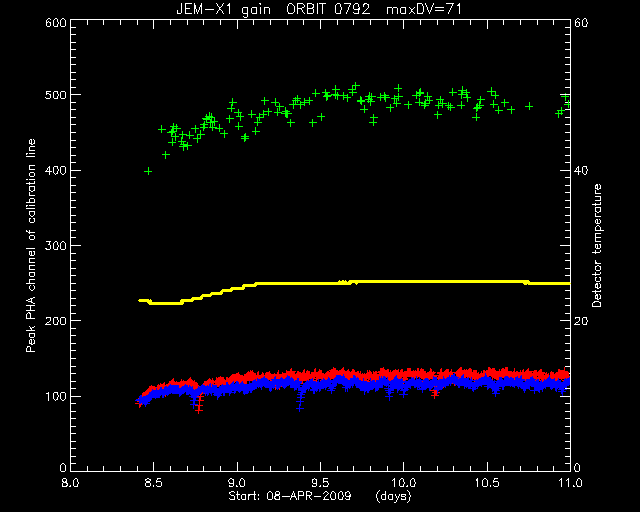Click the Peak PHA channel axis title
Screen dimensions: 640x512
click(31, 245)
